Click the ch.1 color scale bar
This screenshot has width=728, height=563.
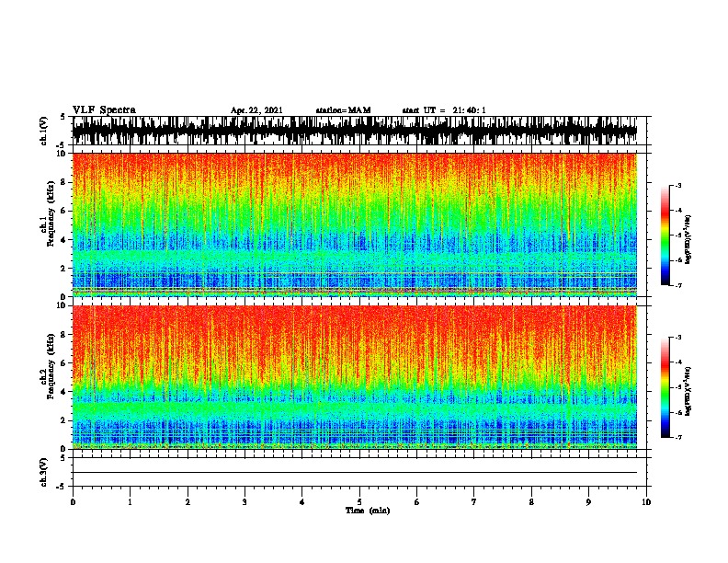(x=665, y=236)
